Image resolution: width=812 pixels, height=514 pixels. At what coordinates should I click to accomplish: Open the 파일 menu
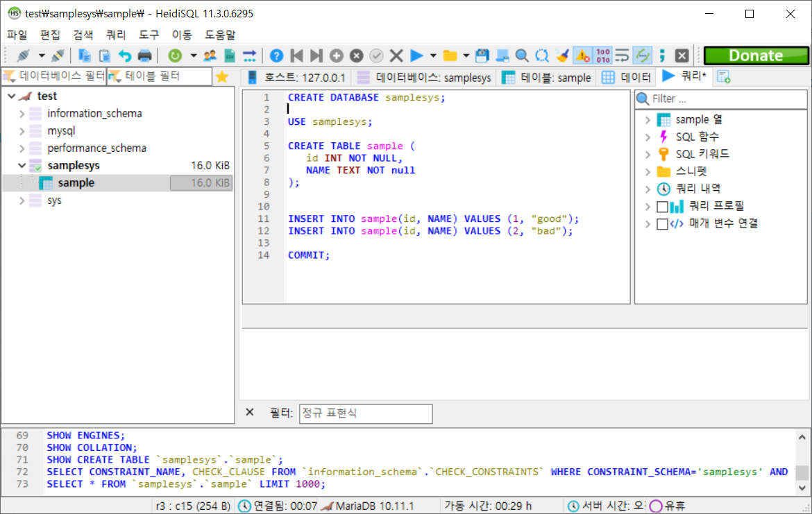click(x=17, y=35)
